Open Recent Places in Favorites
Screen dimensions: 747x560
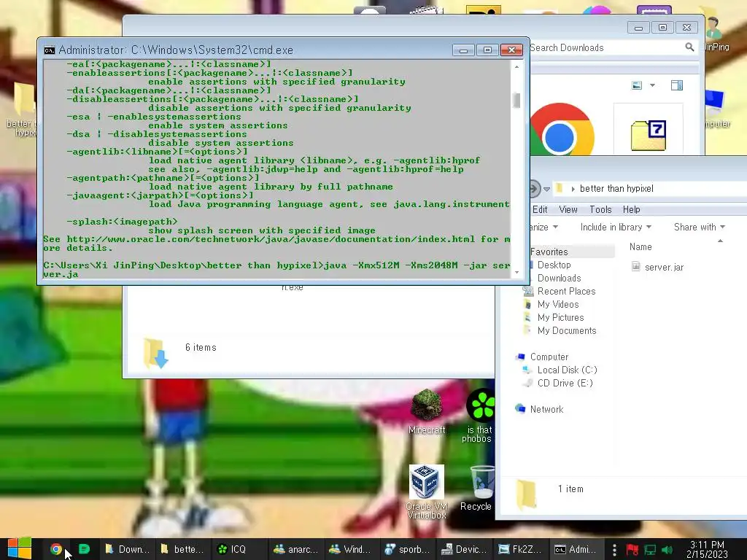pos(566,291)
